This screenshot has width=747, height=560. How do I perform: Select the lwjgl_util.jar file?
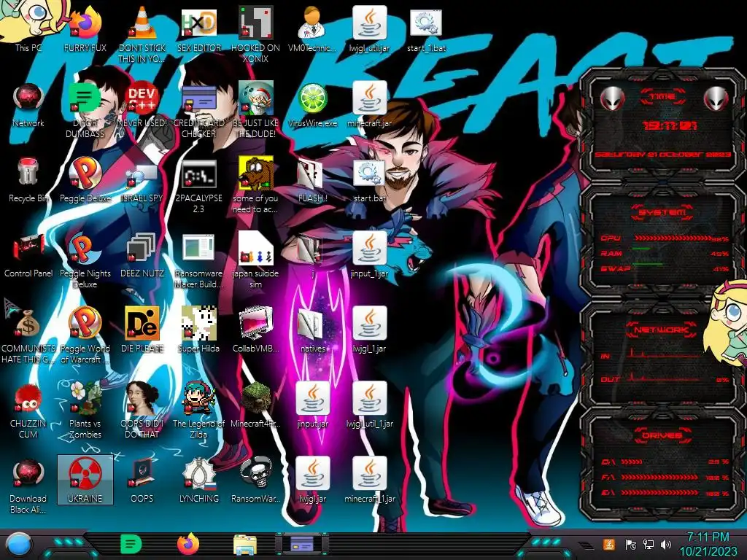coord(370,28)
